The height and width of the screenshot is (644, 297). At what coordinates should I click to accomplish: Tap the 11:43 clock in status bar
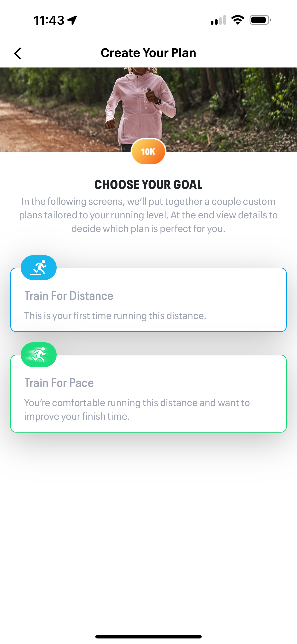49,20
